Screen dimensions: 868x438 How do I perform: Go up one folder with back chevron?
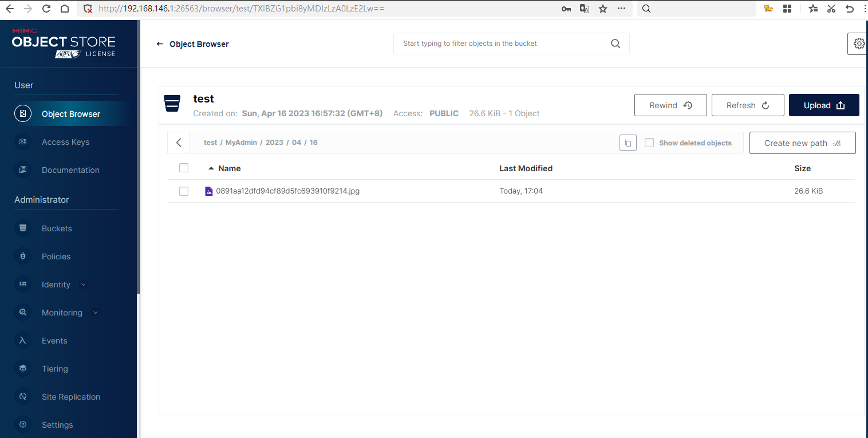coord(179,143)
